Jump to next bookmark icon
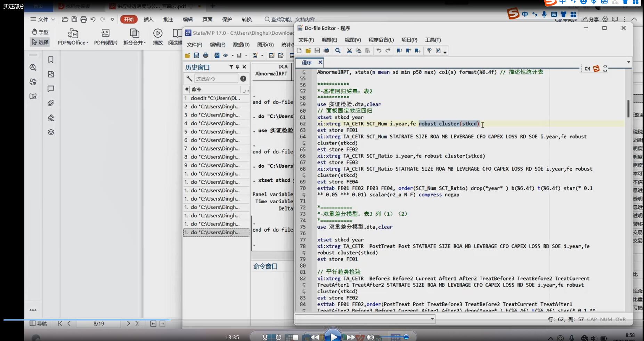The width and height of the screenshot is (644, 341). point(417,51)
